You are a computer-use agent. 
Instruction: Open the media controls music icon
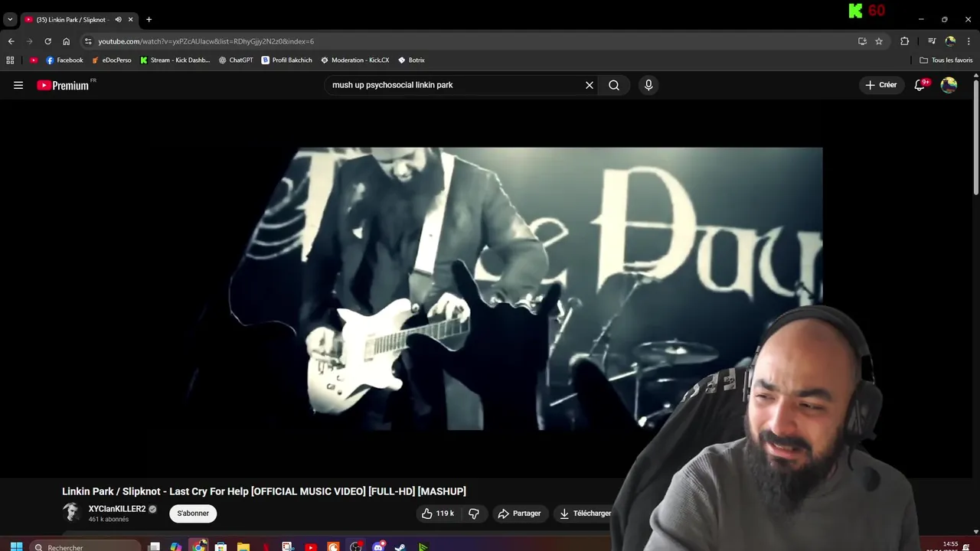(932, 41)
